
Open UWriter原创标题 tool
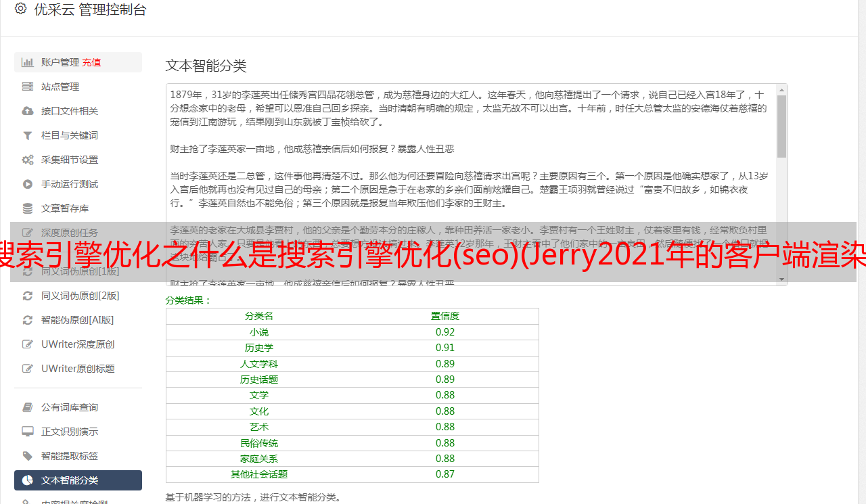(78, 369)
